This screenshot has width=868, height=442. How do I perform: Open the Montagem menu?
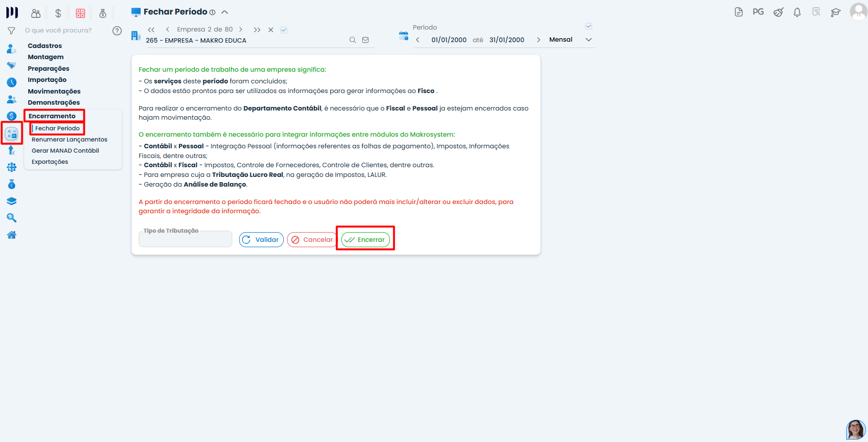click(46, 57)
